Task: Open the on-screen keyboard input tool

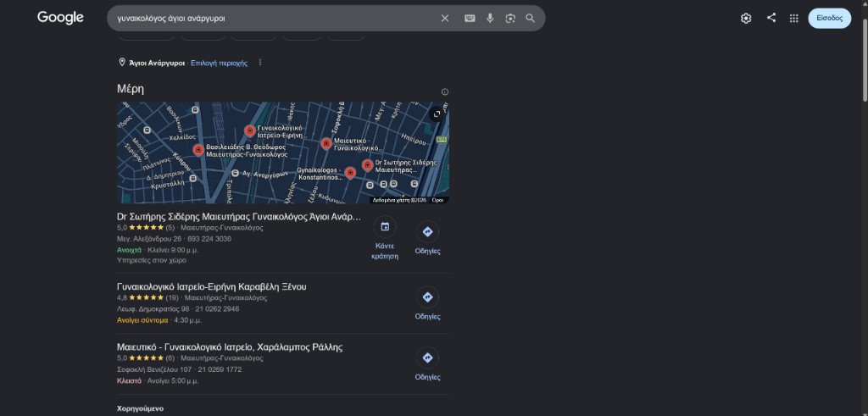Action: tap(470, 19)
